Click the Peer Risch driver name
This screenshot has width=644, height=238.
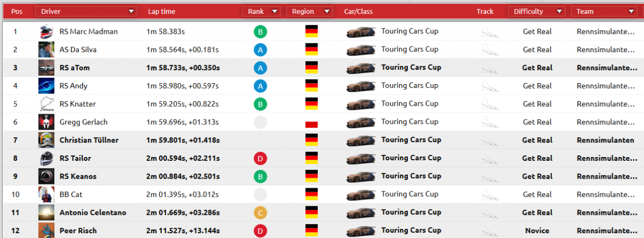click(x=77, y=230)
